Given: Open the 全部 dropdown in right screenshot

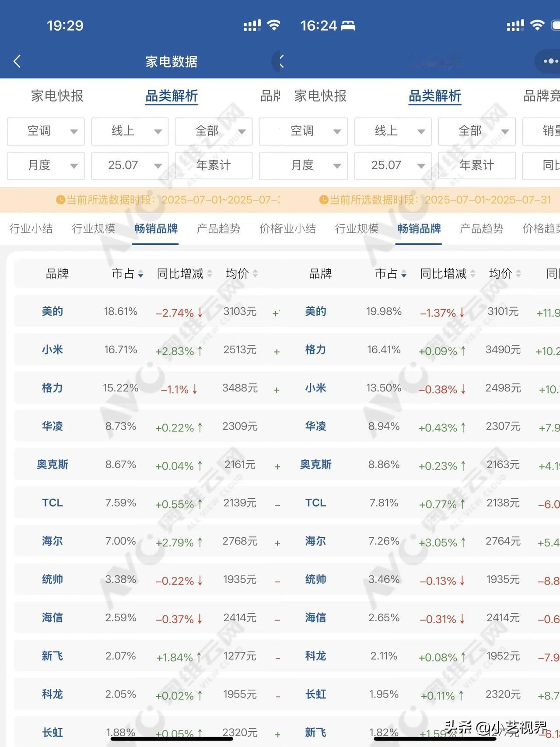Looking at the screenshot, I should (x=477, y=131).
